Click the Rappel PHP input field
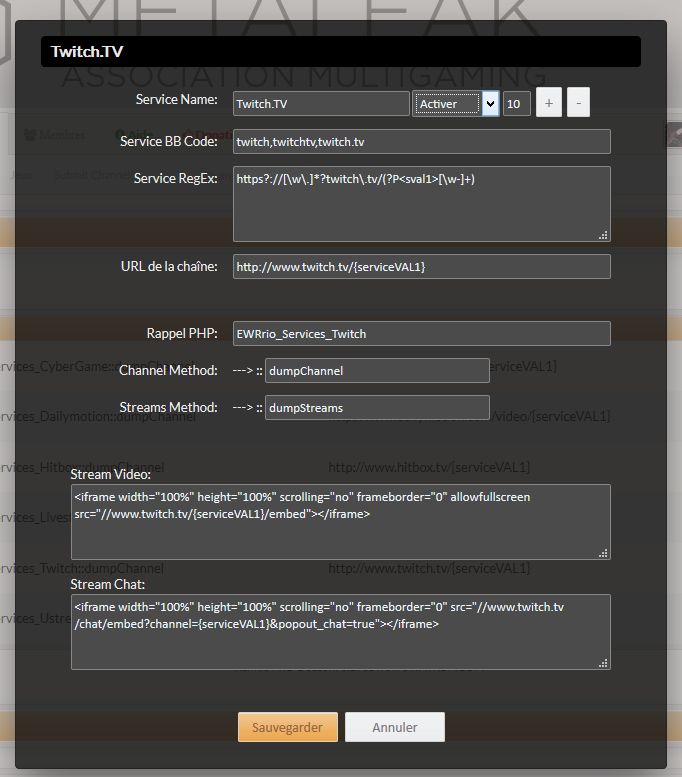The height and width of the screenshot is (777, 682). pyautogui.click(x=421, y=334)
